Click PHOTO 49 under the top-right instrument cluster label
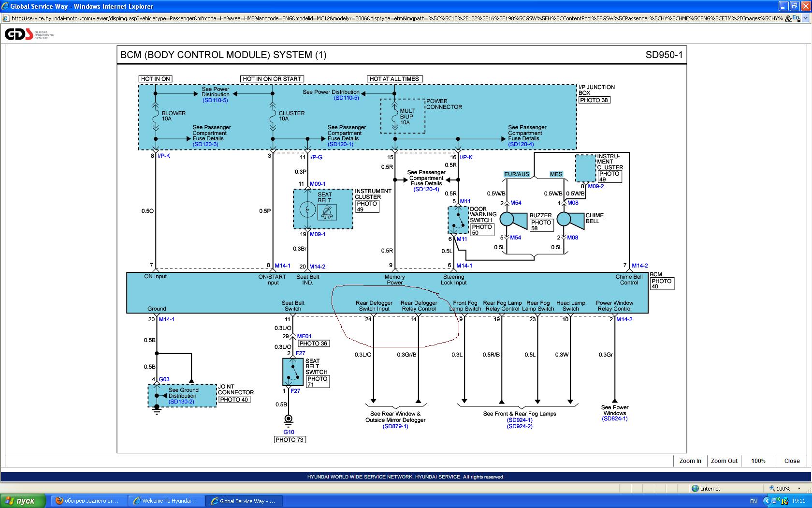 point(609,177)
